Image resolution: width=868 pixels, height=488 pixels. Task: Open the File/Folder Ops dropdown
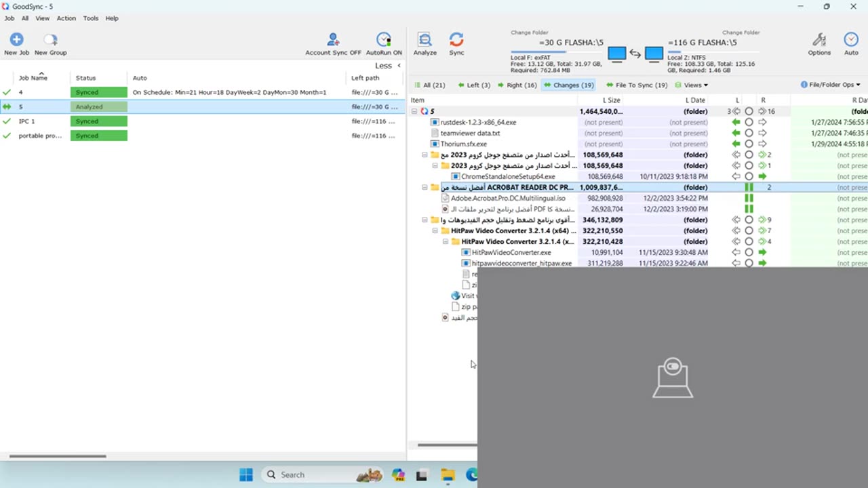pos(831,85)
